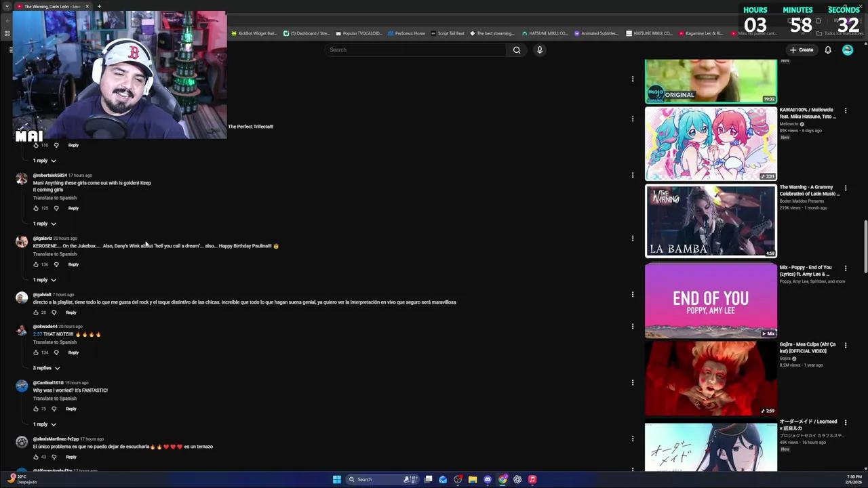The width and height of the screenshot is (868, 488).
Task: Expand the 1 reply under @Cardinal1010 comment
Action: [45, 424]
